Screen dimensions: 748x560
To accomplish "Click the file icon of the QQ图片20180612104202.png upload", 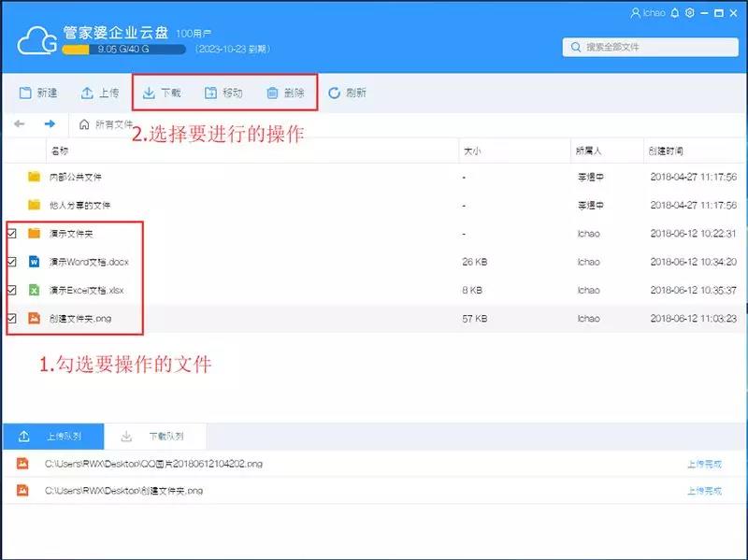I will click(22, 463).
